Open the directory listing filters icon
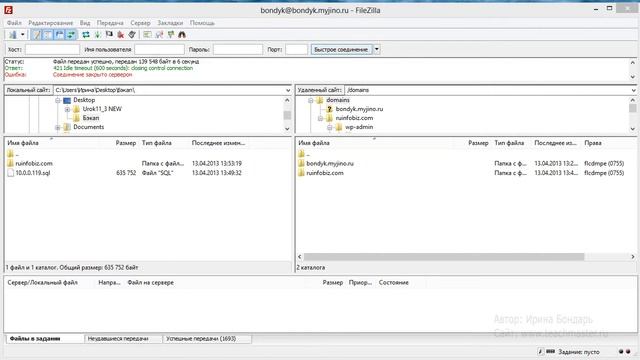The height and width of the screenshot is (360, 640). [x=147, y=35]
